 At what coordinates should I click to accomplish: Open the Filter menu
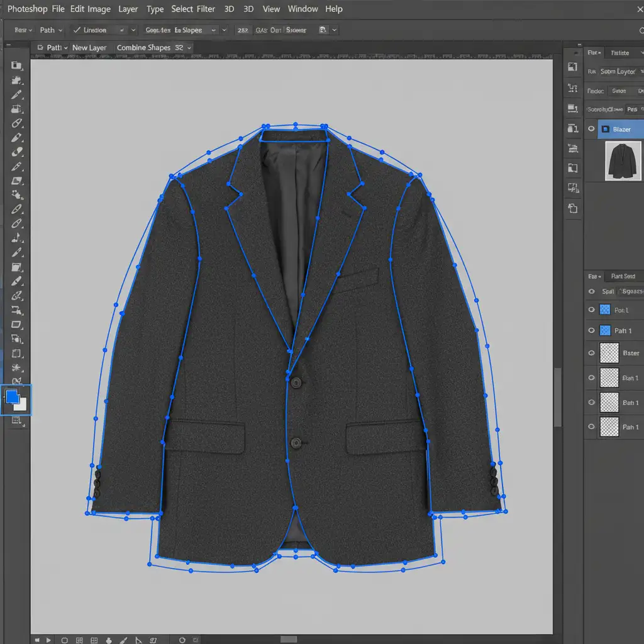[x=206, y=9]
